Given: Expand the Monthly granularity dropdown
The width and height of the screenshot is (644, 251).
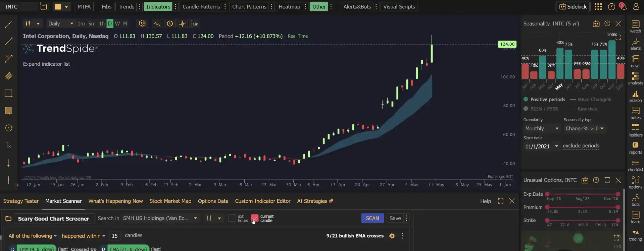Looking at the screenshot, I should 541,129.
